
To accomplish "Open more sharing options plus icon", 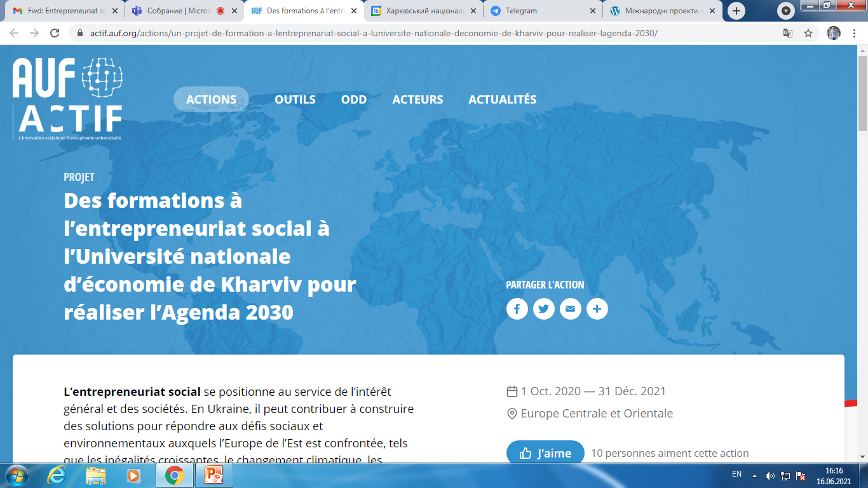I will click(x=597, y=309).
